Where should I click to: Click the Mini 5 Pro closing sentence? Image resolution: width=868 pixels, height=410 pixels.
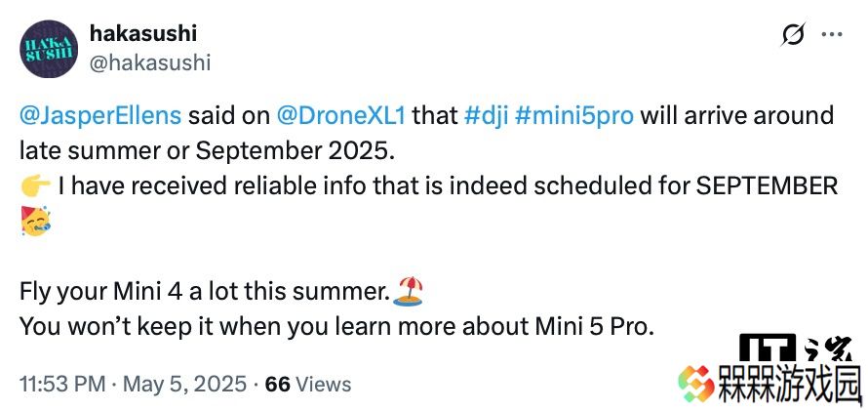coord(337,327)
